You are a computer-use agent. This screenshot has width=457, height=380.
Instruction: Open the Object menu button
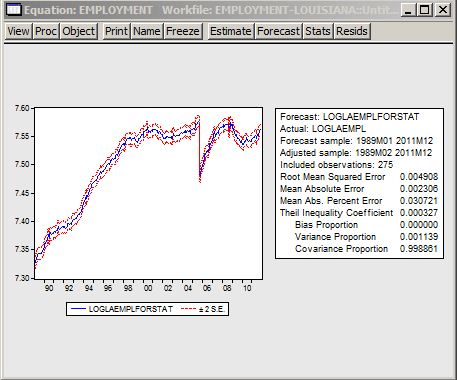tap(79, 31)
